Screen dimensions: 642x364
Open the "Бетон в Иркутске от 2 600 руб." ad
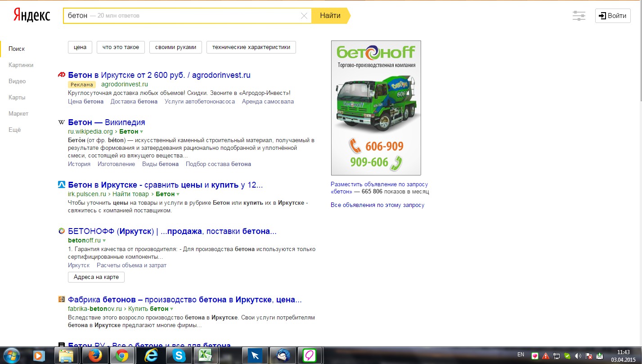159,75
